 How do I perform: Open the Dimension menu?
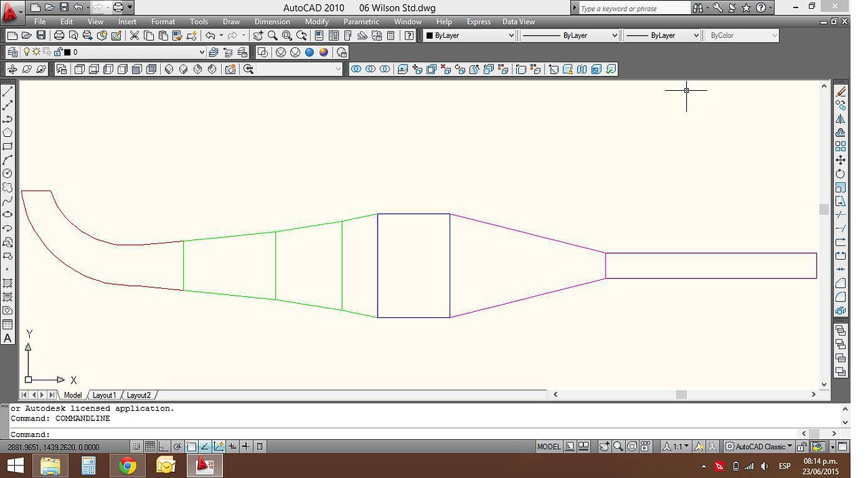pyautogui.click(x=272, y=22)
